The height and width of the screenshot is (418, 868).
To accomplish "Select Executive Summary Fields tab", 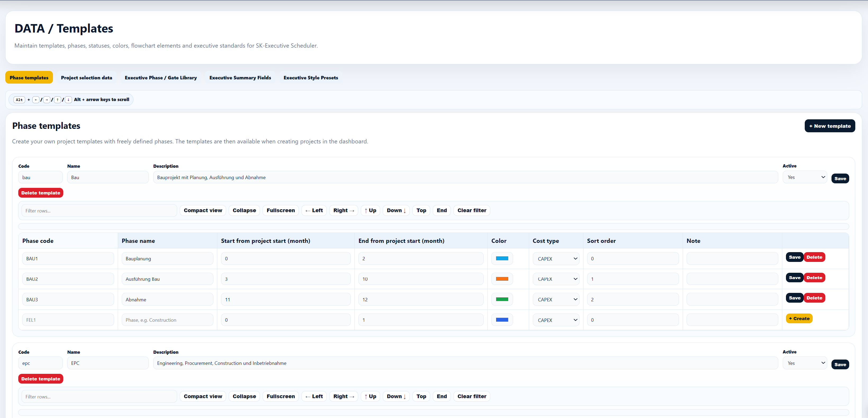I will 240,78.
